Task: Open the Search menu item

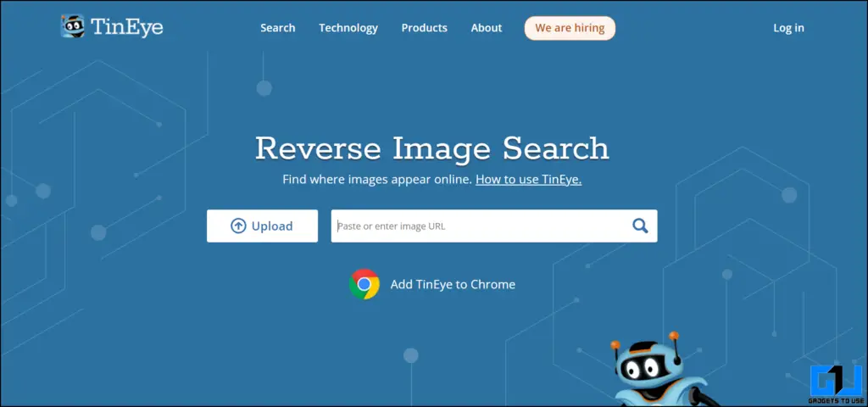Action: (x=278, y=28)
